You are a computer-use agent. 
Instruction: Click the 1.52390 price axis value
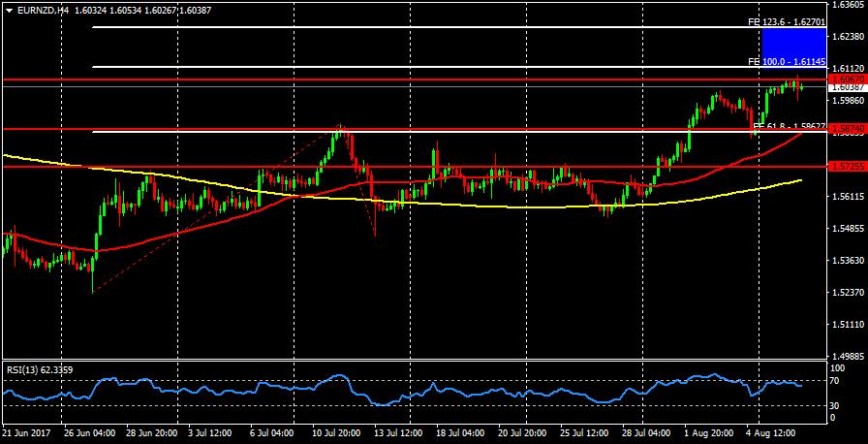[848, 292]
